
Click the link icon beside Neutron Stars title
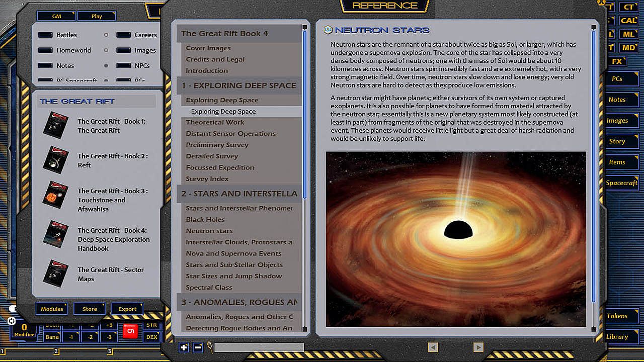pos(328,30)
